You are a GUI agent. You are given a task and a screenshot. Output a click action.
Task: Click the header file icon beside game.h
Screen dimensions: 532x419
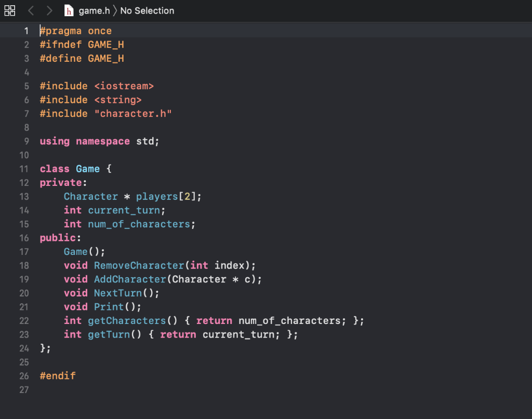click(68, 10)
